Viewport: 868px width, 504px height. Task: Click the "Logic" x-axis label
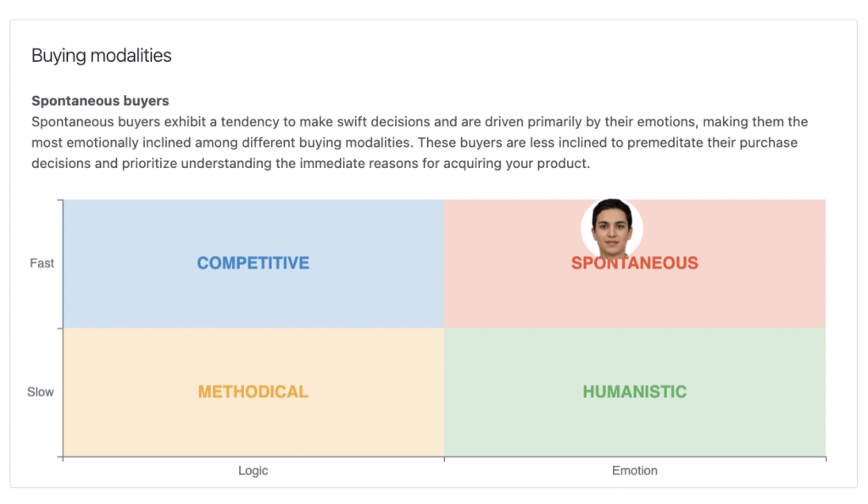coord(253,471)
